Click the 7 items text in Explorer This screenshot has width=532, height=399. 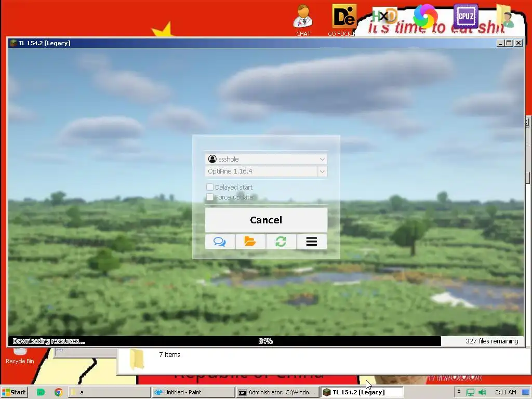tap(169, 354)
